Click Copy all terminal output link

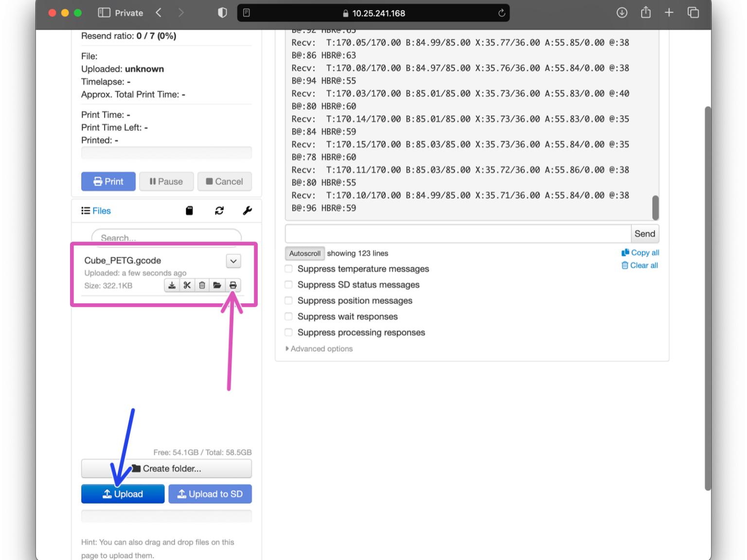pos(640,253)
